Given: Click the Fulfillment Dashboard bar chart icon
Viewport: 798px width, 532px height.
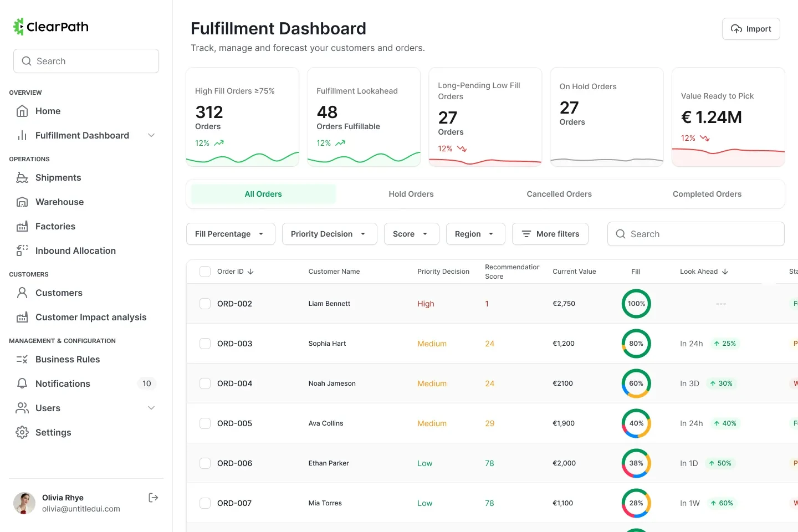Looking at the screenshot, I should [22, 135].
